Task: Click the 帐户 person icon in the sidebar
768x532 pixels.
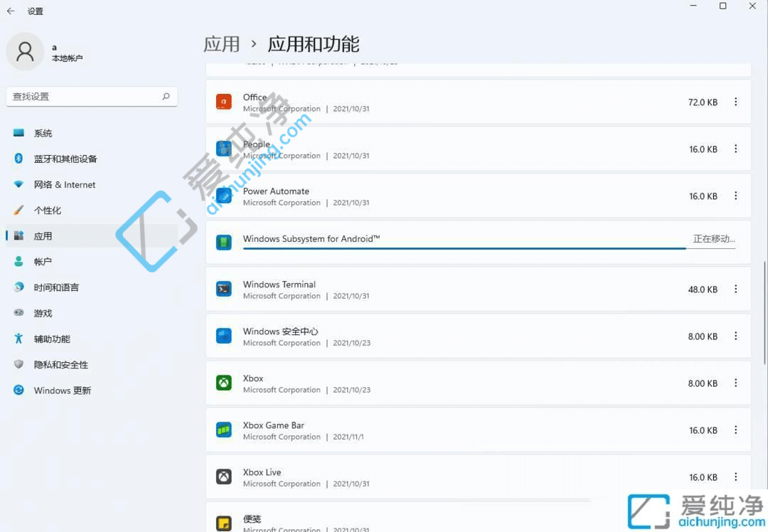Action: [x=18, y=262]
